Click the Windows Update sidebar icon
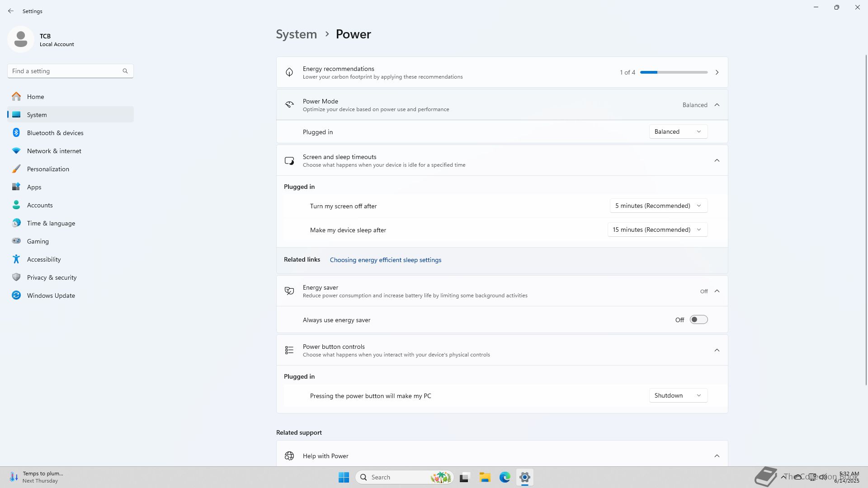868x488 pixels. tap(16, 295)
